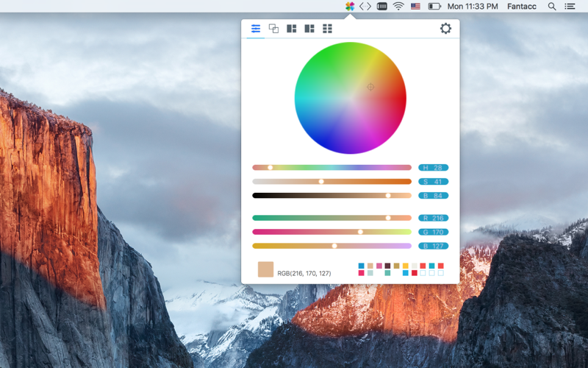The height and width of the screenshot is (368, 588).
Task: Click the large tan current color swatch
Action: tap(265, 269)
